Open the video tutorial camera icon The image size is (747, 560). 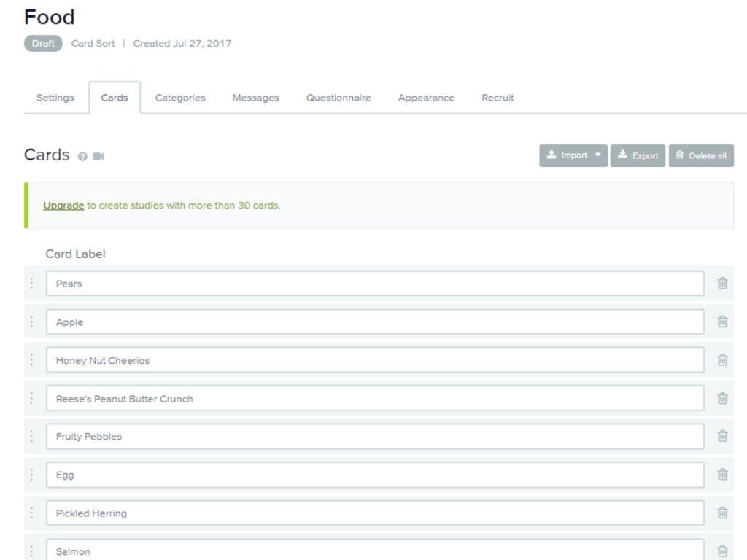coord(98,156)
